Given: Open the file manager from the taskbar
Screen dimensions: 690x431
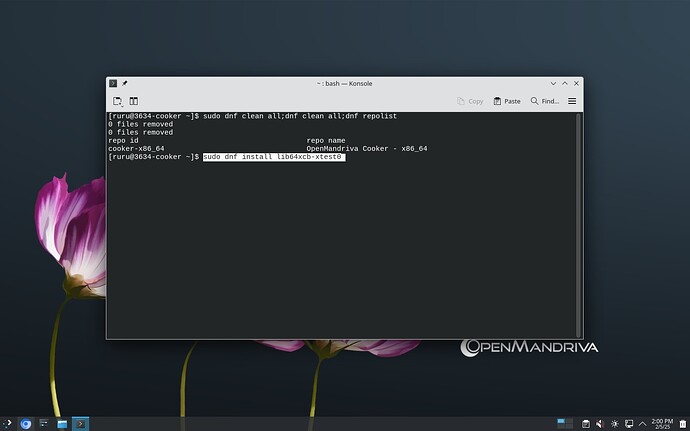Looking at the screenshot, I should [x=62, y=424].
